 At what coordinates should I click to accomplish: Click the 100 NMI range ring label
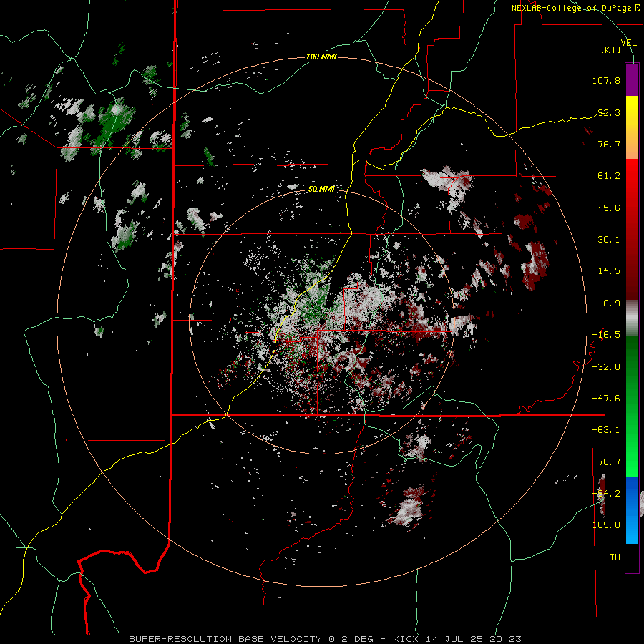[x=321, y=57]
